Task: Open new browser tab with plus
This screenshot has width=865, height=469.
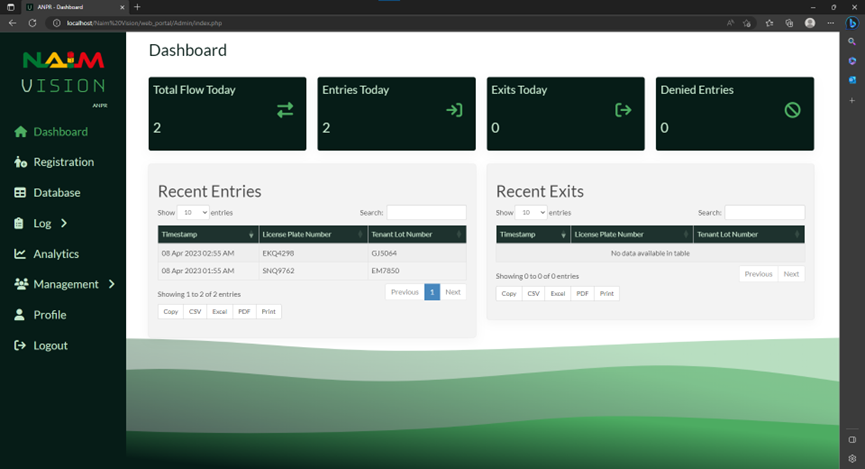Action: point(137,7)
